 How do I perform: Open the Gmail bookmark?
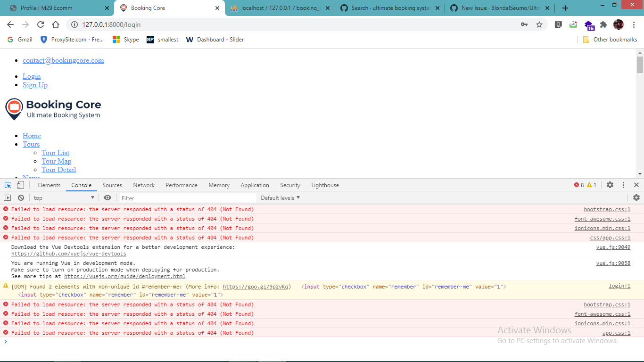pyautogui.click(x=20, y=40)
